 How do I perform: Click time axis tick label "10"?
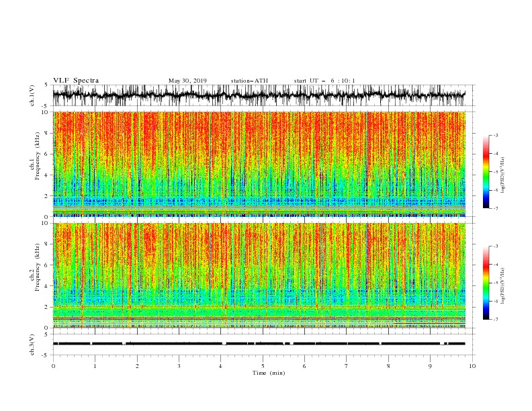click(x=472, y=366)
